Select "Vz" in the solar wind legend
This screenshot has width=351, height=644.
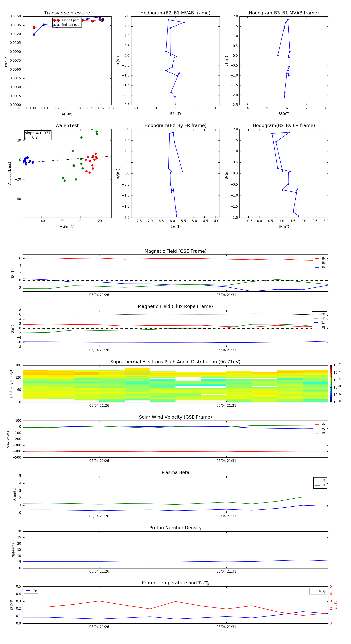coord(320,433)
